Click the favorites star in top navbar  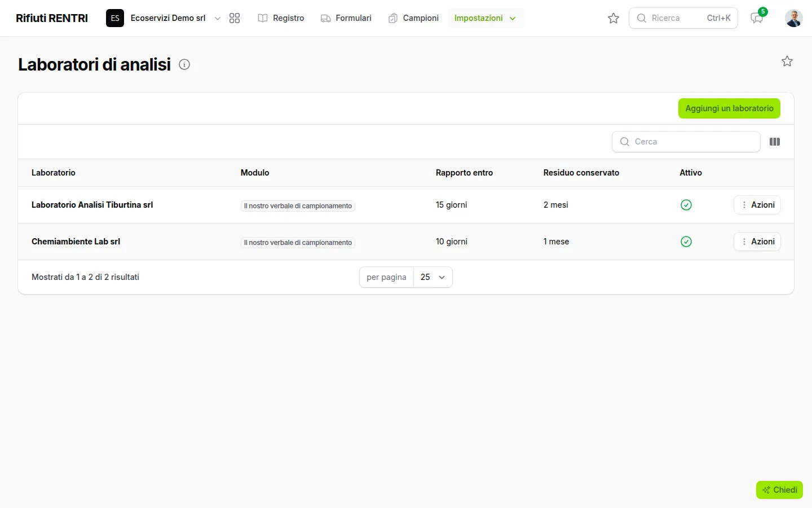pos(614,18)
